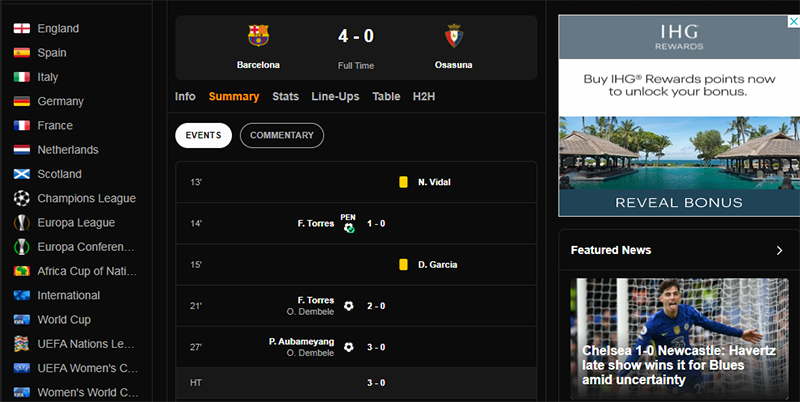This screenshot has width=800, height=402.
Task: Open the Chelsea 1-0 Newcastle news thumbnail
Action: [679, 335]
